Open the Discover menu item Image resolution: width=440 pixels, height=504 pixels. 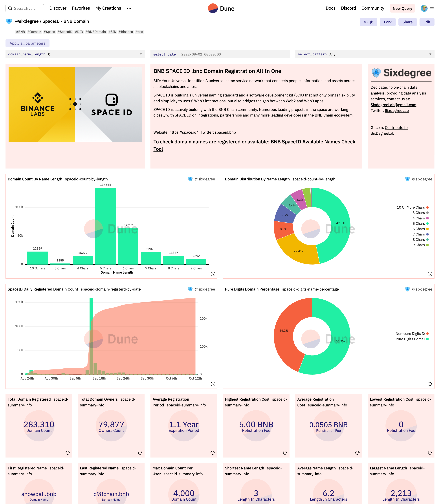pyautogui.click(x=58, y=8)
